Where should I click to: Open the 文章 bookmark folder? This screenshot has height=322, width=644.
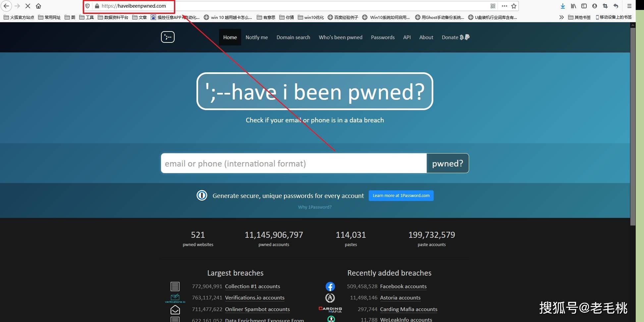(139, 17)
